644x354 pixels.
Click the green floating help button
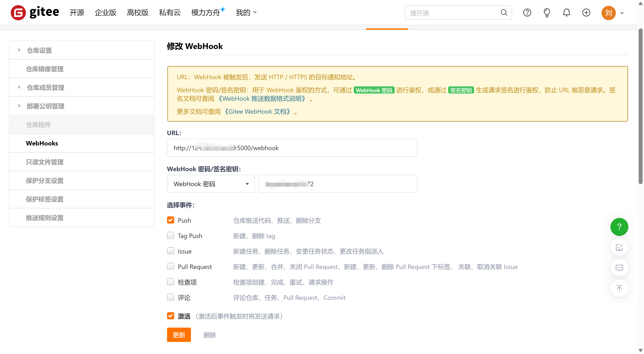tap(619, 227)
